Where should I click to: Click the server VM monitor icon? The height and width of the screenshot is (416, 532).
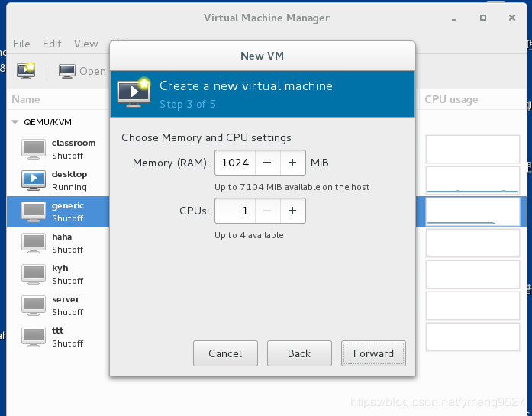[34, 305]
